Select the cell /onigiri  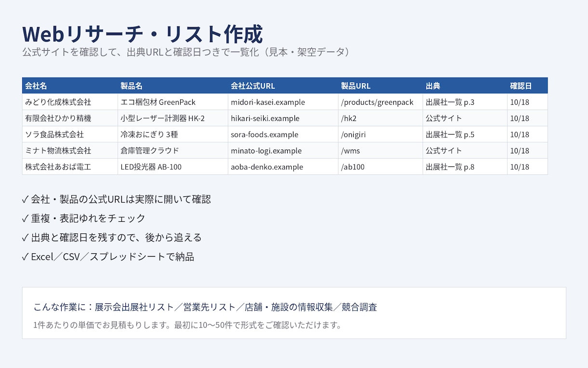pos(380,135)
